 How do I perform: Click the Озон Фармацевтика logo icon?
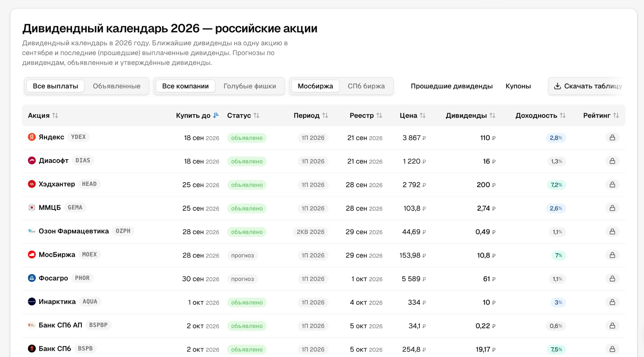[32, 231]
